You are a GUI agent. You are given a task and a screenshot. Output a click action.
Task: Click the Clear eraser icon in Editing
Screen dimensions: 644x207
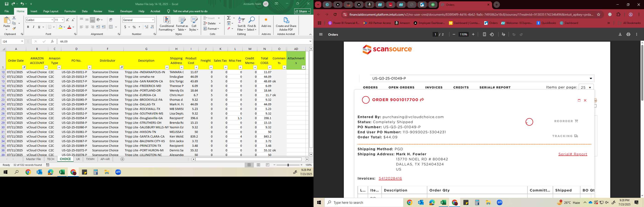[229, 29]
